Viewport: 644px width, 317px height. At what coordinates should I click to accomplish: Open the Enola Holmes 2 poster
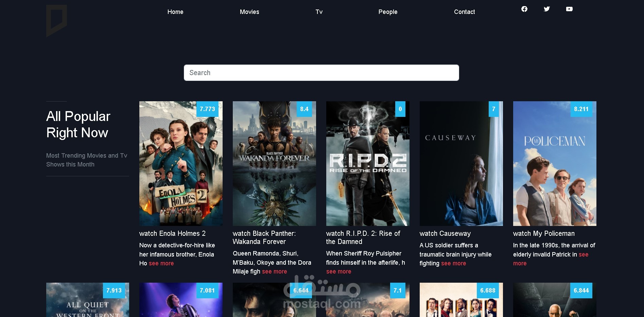tap(181, 163)
